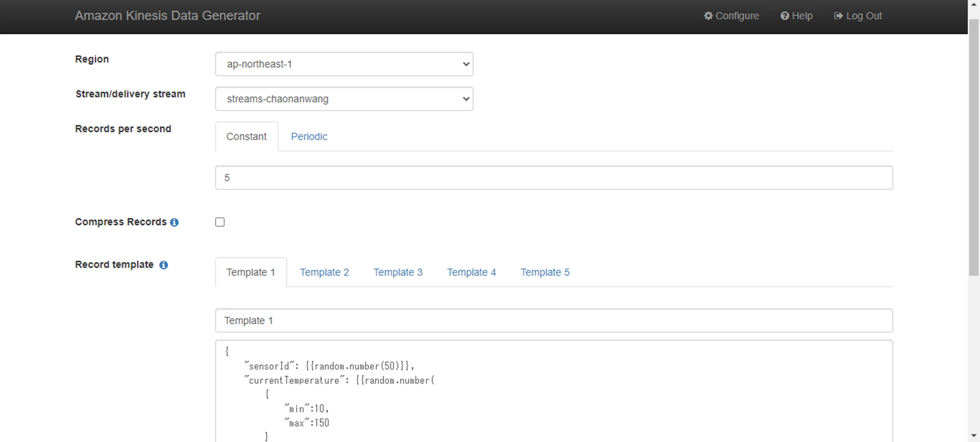This screenshot has width=980, height=442.
Task: Click the Record template label
Action: pyautogui.click(x=114, y=265)
